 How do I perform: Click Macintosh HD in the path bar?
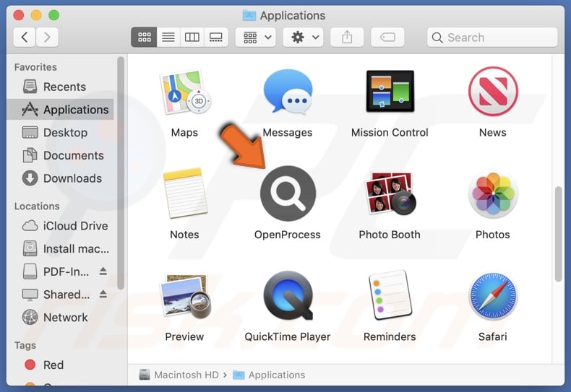coord(179,375)
